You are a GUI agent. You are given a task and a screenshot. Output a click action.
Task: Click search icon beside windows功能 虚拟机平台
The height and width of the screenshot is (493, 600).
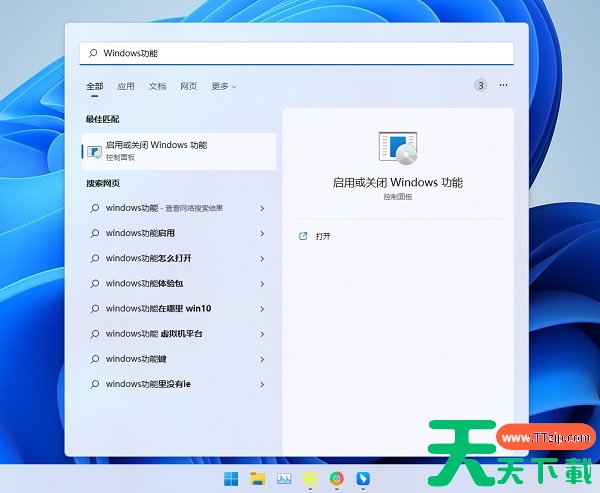95,334
